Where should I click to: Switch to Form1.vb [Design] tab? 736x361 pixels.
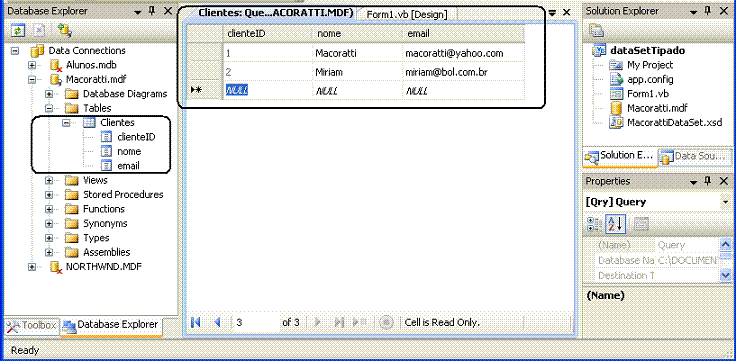[407, 14]
